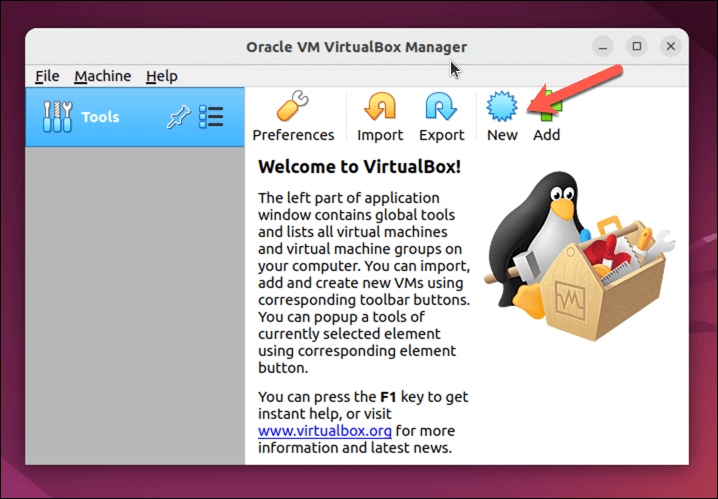The image size is (718, 499).
Task: Click the pin icon beside Tools
Action: point(178,117)
